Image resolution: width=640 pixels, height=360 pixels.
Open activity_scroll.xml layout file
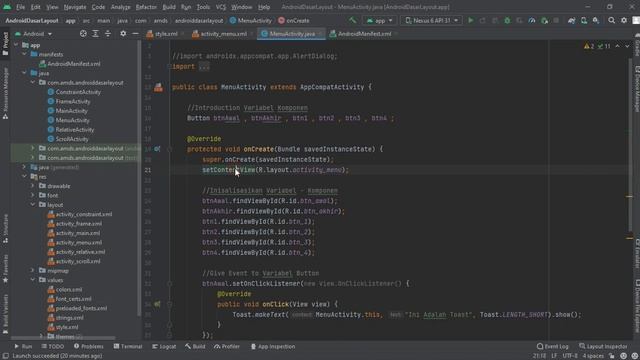click(x=78, y=261)
